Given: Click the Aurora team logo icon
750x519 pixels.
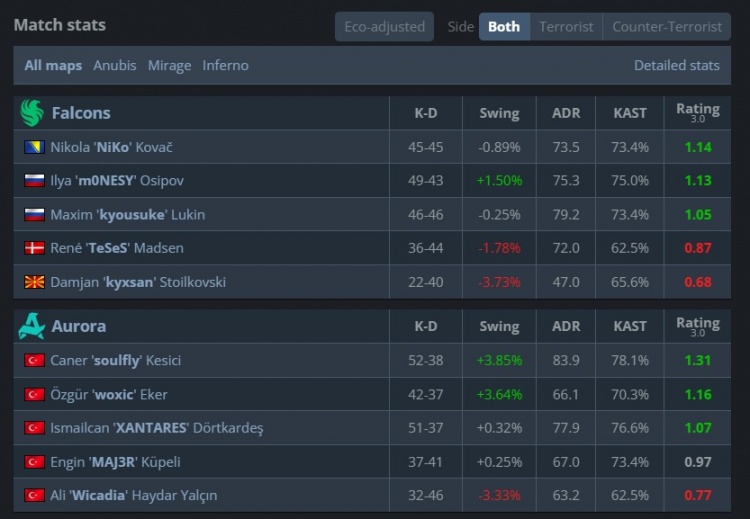Looking at the screenshot, I should click(32, 326).
